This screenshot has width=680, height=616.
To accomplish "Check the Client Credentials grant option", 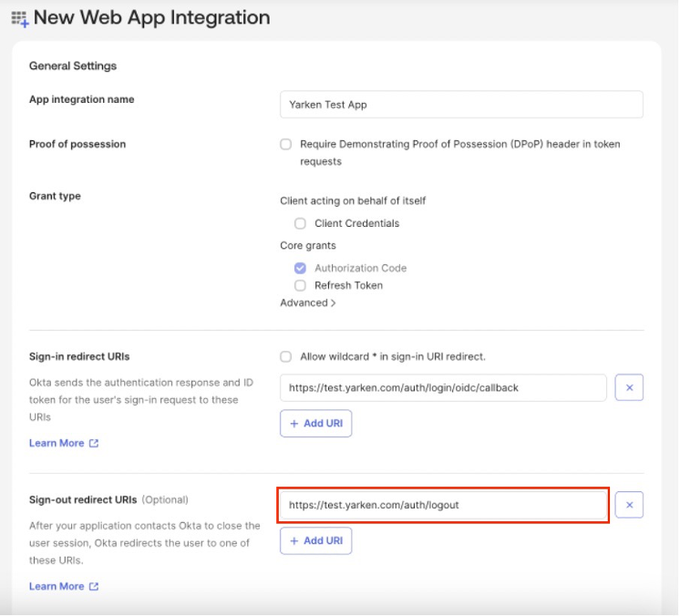I will [300, 223].
